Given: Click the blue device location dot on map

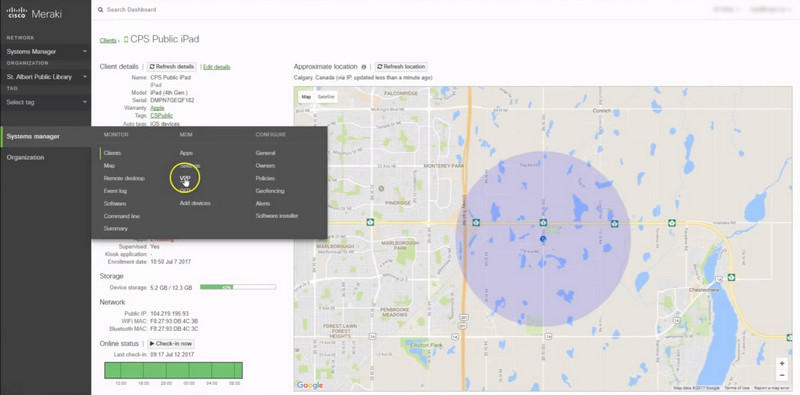Looking at the screenshot, I should pyautogui.click(x=543, y=239).
